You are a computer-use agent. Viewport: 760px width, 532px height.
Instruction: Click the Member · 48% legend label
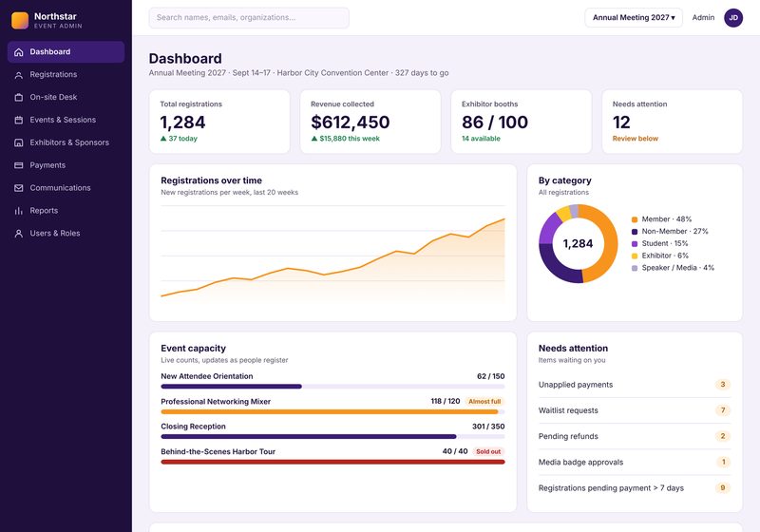(667, 219)
